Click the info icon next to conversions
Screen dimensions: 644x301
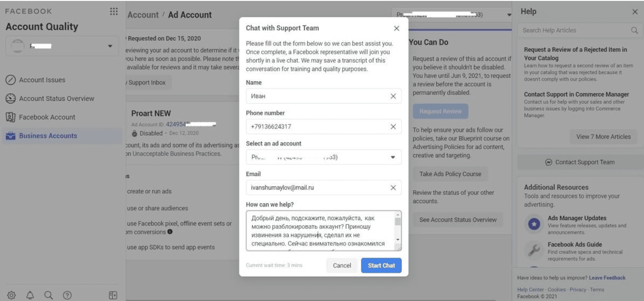pyautogui.click(x=170, y=232)
